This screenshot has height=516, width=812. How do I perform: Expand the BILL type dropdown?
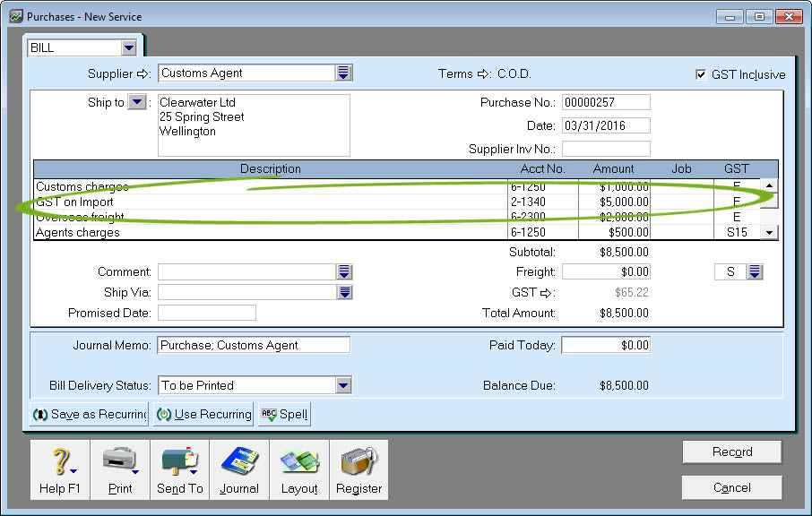click(x=129, y=47)
